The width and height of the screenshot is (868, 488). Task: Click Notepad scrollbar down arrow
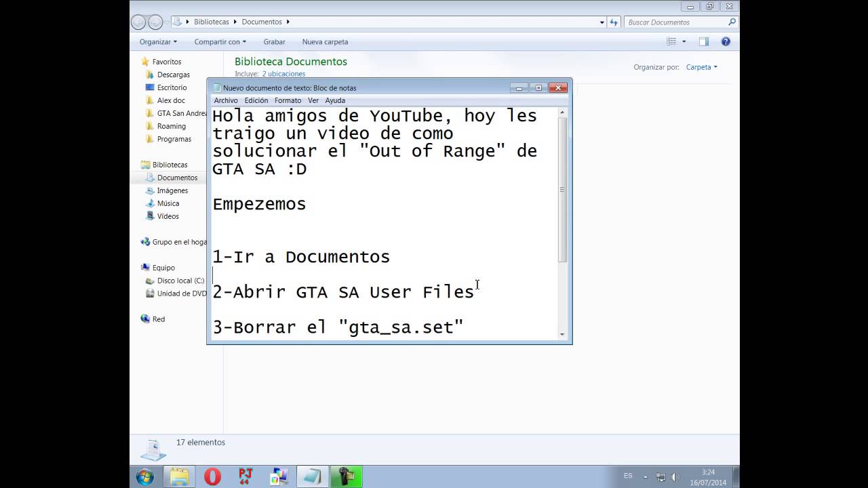tap(562, 334)
